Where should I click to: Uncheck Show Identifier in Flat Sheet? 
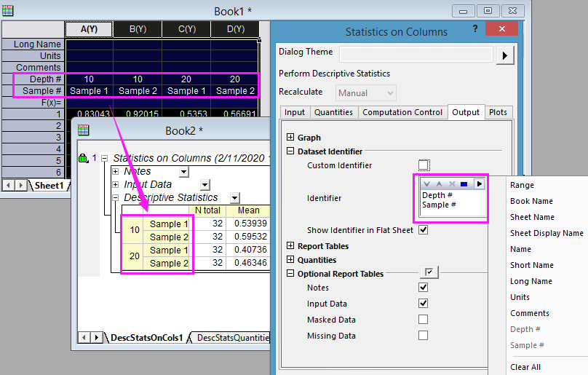(424, 229)
